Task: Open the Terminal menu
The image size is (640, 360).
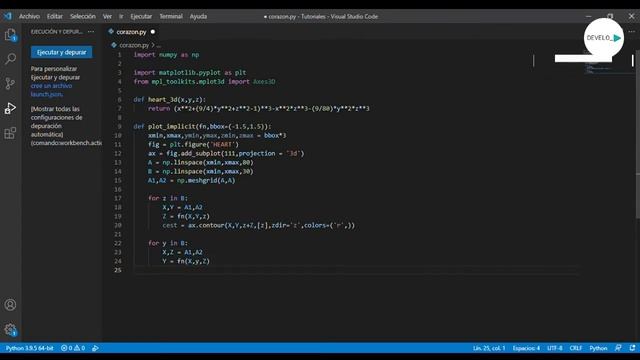Action: click(x=171, y=16)
